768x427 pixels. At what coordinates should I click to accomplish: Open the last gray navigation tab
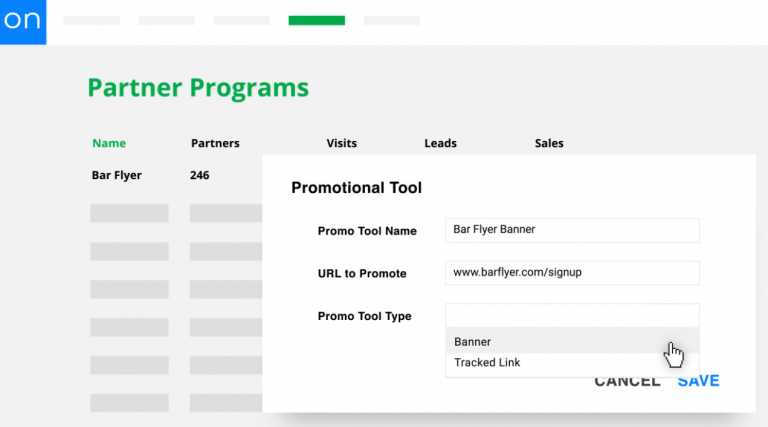391,20
